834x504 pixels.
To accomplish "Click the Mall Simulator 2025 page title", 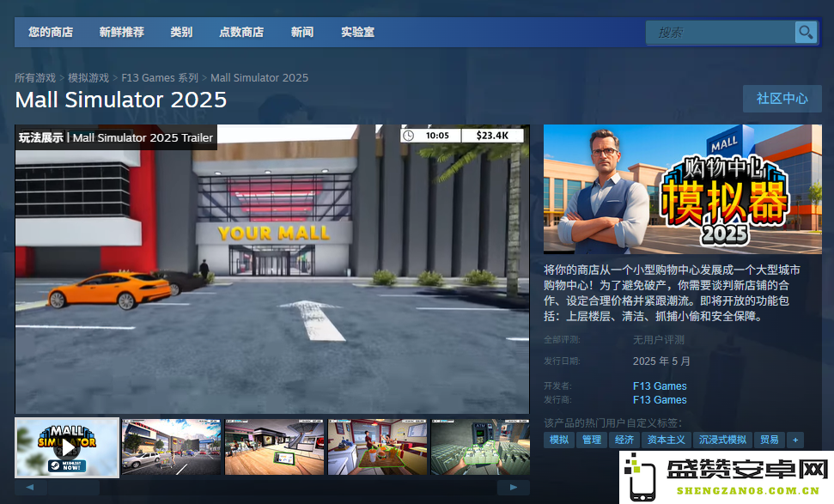I will 121,100.
